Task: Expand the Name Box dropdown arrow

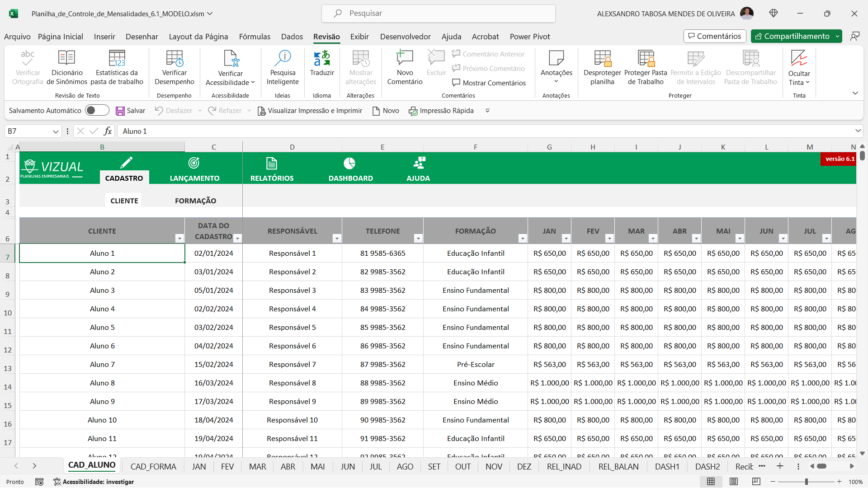Action: pyautogui.click(x=56, y=131)
